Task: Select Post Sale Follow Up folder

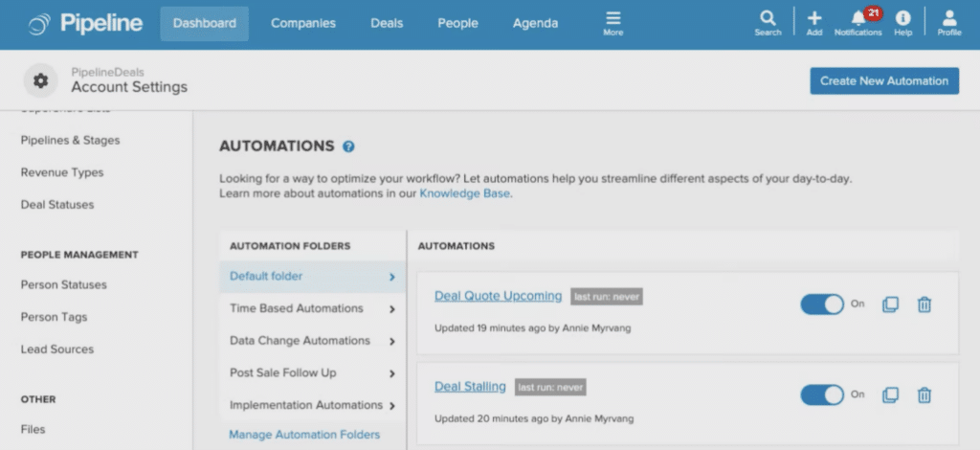Action: [313, 373]
